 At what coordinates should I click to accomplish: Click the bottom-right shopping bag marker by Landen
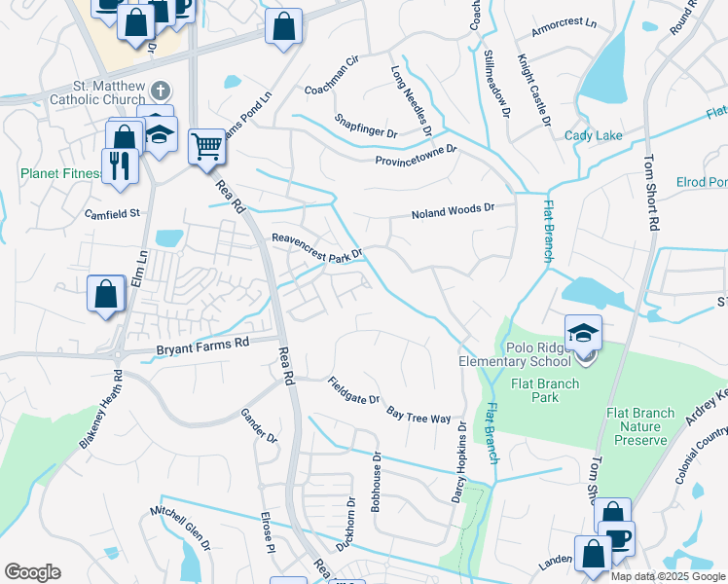coord(594,556)
